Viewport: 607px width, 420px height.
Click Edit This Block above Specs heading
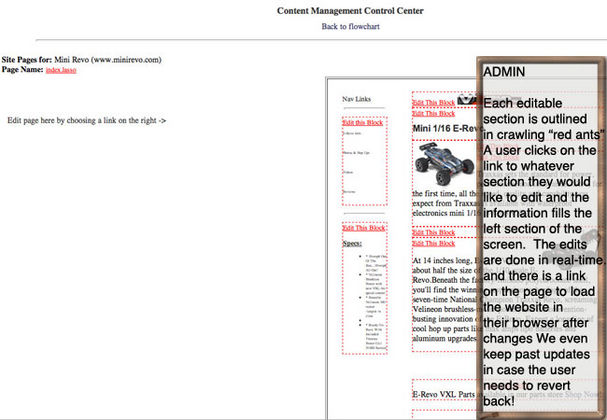tap(363, 228)
